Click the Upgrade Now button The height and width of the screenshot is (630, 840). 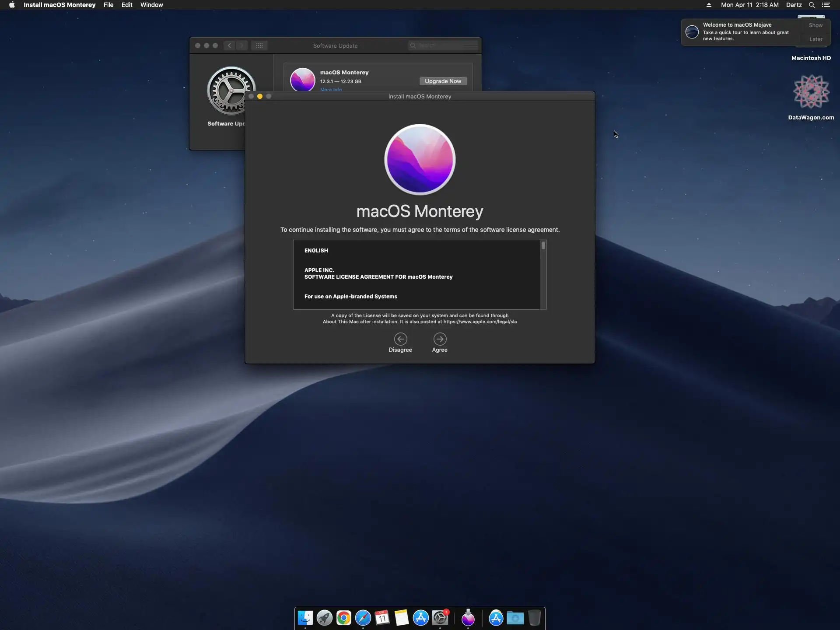[443, 81]
